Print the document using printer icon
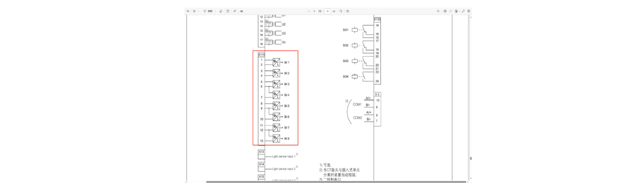The height and width of the screenshot is (189, 644). click(x=445, y=11)
